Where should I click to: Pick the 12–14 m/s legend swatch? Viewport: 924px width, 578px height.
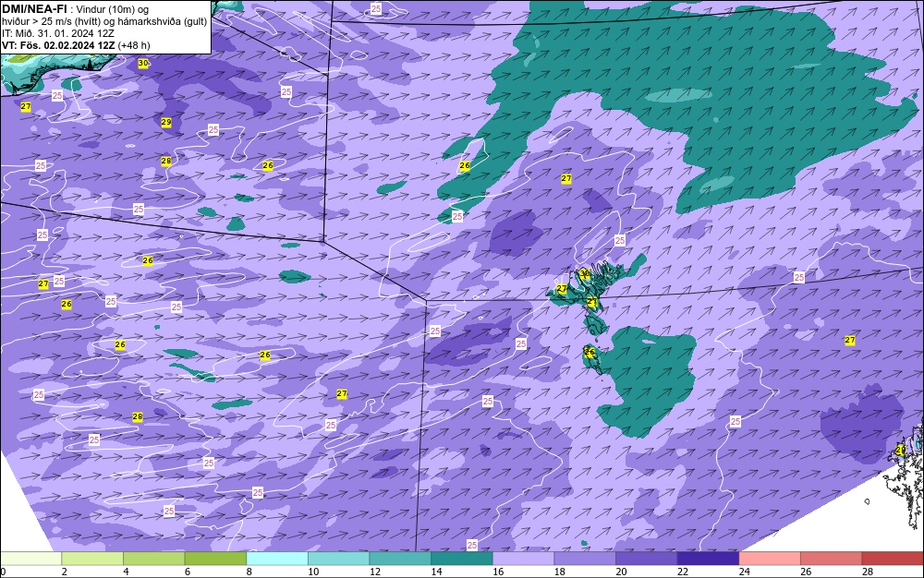point(400,558)
